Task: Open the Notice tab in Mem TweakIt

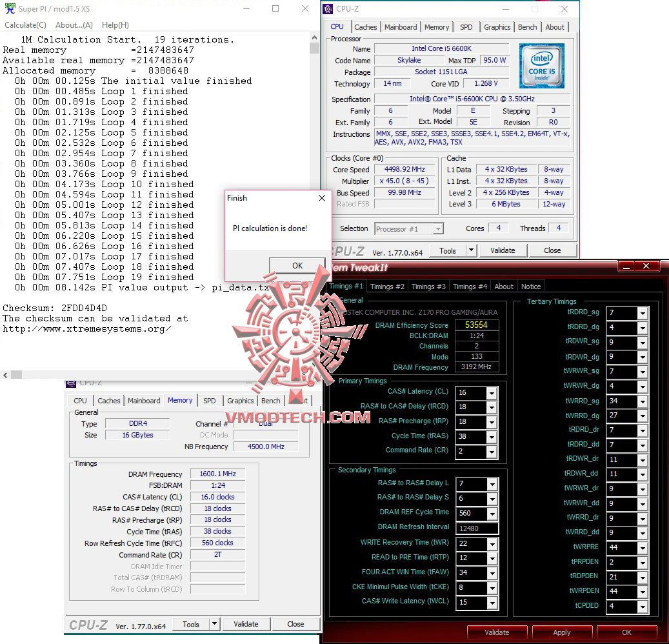Action: coord(531,287)
